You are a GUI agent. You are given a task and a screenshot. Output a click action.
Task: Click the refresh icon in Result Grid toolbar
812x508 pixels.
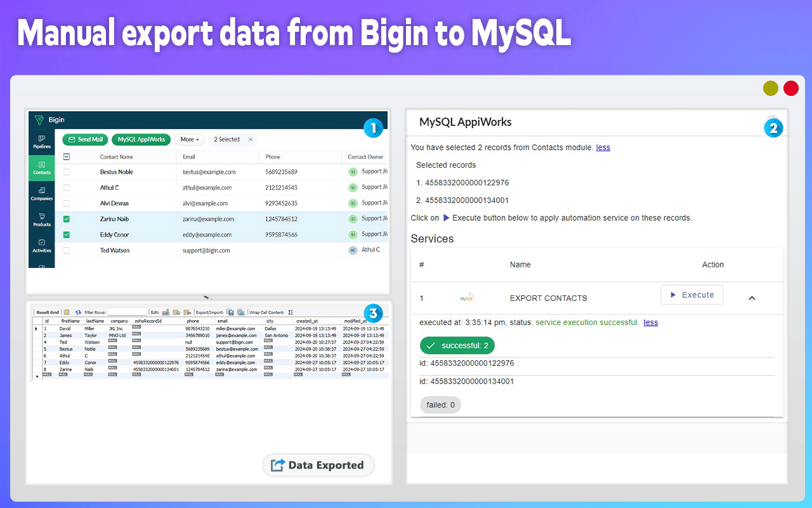point(78,312)
